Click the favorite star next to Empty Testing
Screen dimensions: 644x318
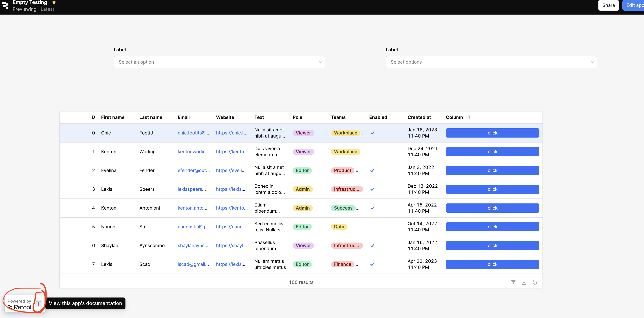(x=54, y=2)
